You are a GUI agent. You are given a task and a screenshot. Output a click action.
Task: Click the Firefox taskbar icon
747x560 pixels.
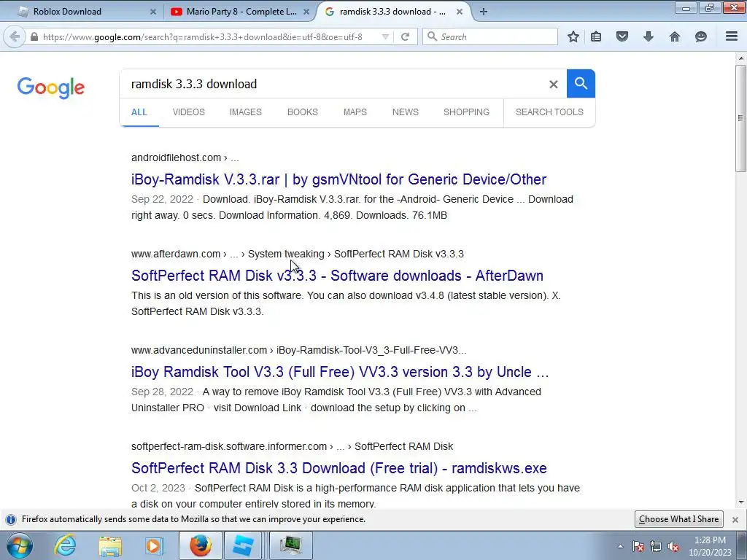click(x=200, y=545)
